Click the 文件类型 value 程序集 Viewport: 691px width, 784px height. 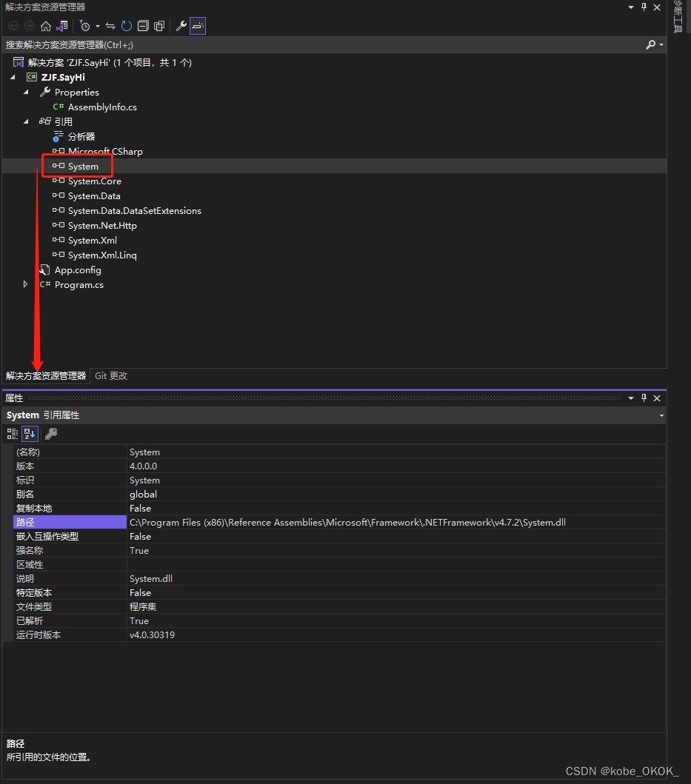click(x=143, y=607)
